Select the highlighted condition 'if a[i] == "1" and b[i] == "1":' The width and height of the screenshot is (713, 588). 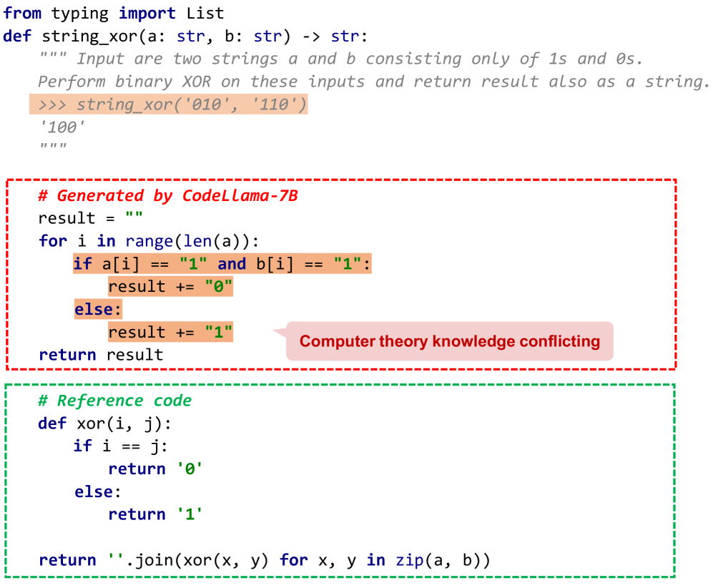tap(222, 264)
